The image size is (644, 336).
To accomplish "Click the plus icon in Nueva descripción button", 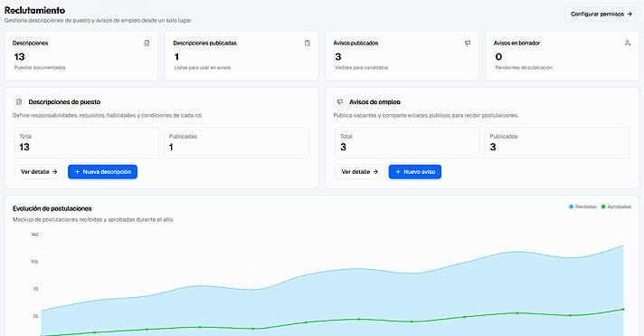I will pos(77,172).
